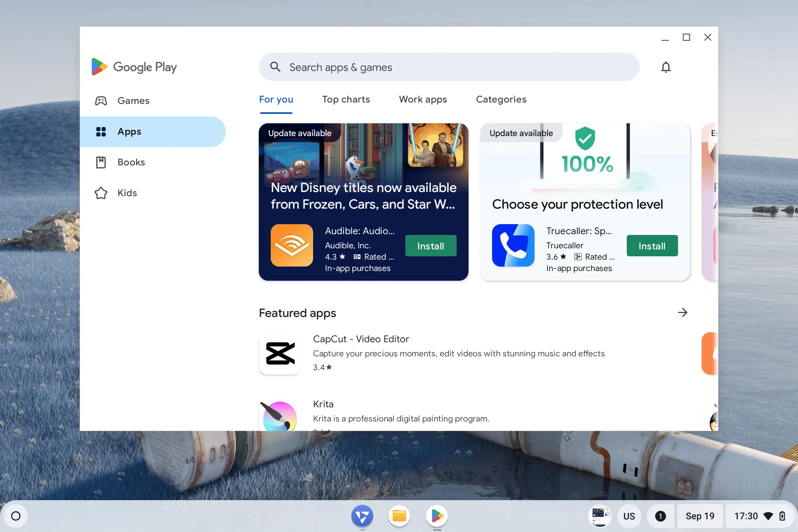Select the Audible, Inc. developer name
The image size is (798, 532).
[x=348, y=245]
